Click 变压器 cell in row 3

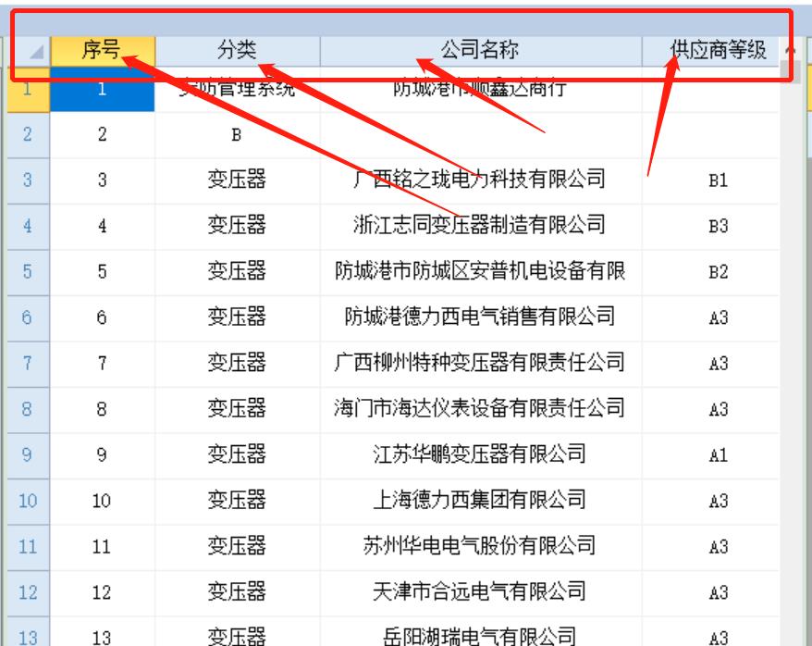237,180
